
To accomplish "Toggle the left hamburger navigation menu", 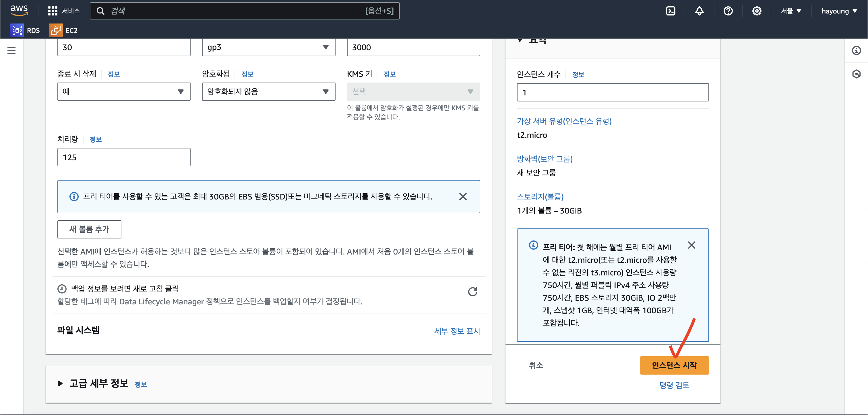I will [x=11, y=50].
